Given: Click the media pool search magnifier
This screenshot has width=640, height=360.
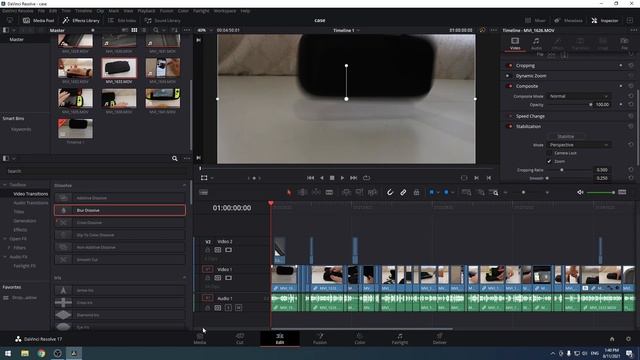Looking at the screenshot, I should (156, 30).
